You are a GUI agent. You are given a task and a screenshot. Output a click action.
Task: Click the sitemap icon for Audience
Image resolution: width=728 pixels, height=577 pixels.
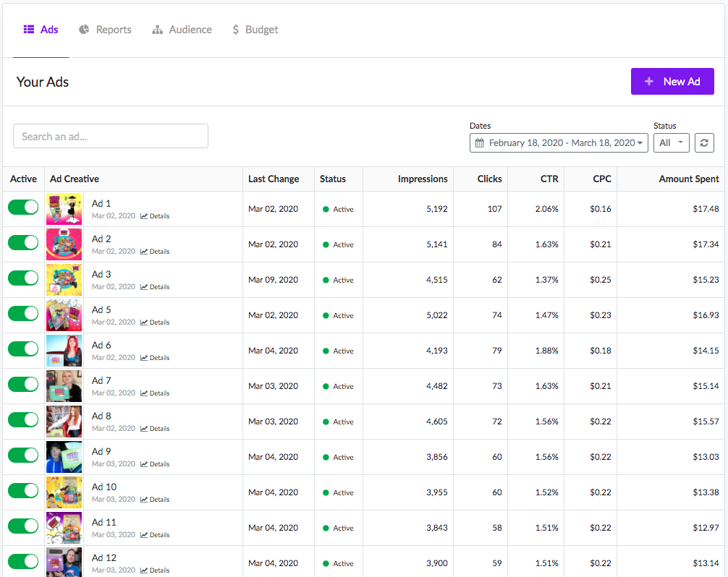pyautogui.click(x=157, y=30)
